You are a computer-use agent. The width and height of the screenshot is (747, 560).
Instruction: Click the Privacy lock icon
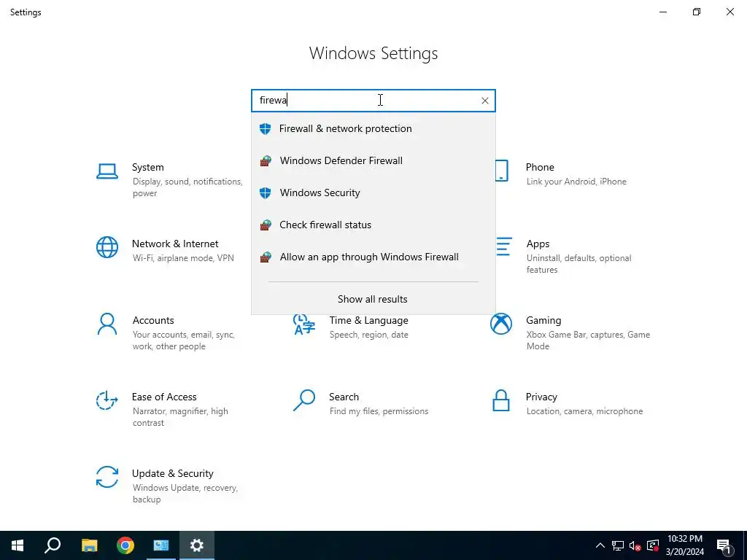point(501,400)
